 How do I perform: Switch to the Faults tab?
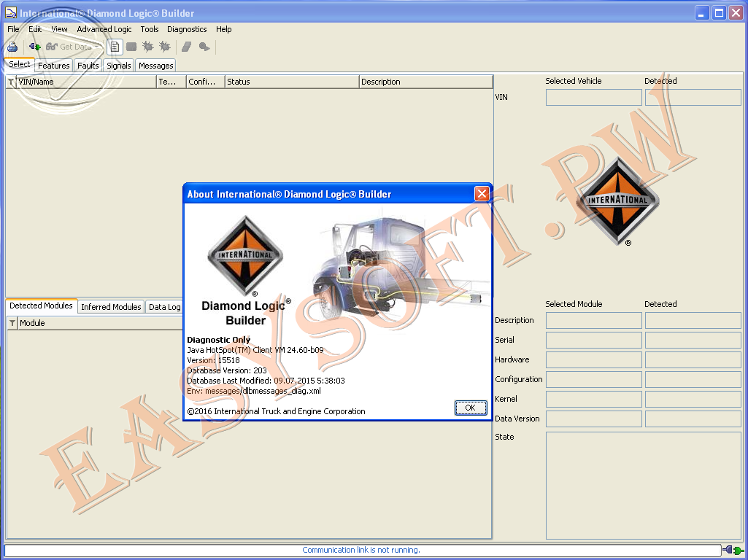(88, 66)
